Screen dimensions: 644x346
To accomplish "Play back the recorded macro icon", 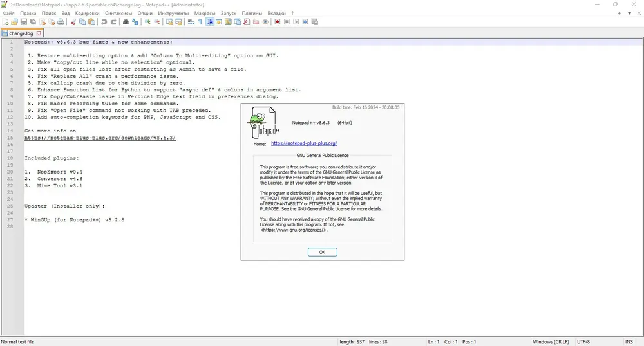I will pos(296,22).
